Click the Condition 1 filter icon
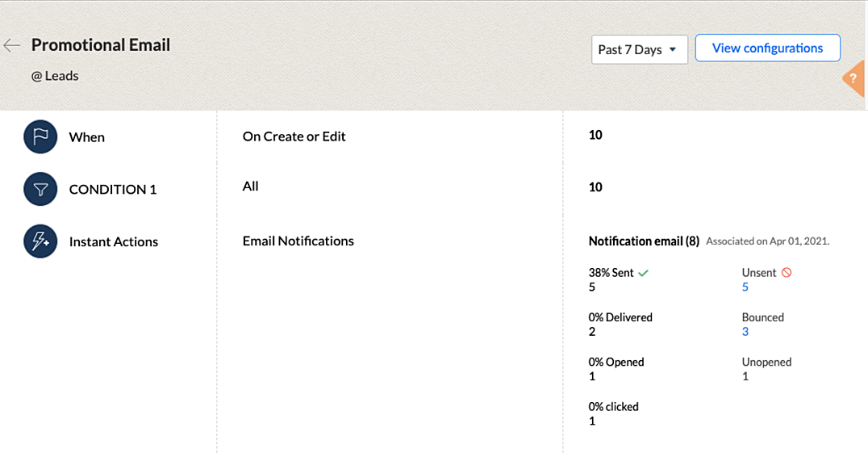Screen dimensions: 868x457 [40, 189]
